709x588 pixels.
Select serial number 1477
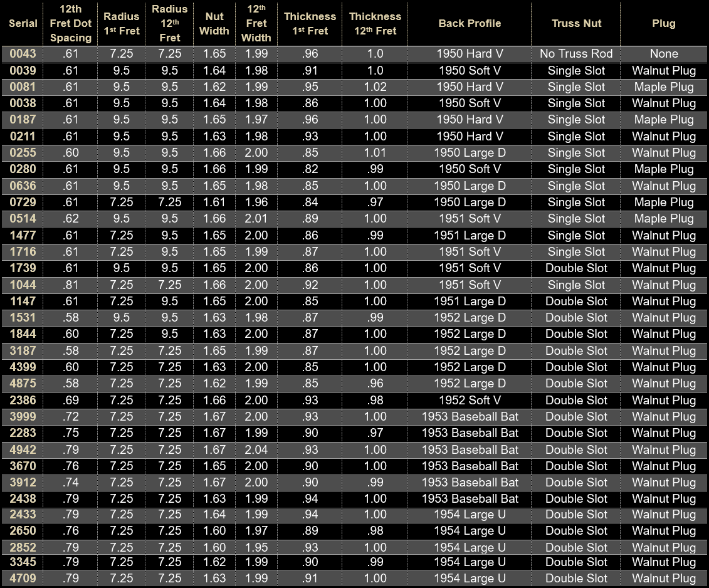tap(23, 235)
